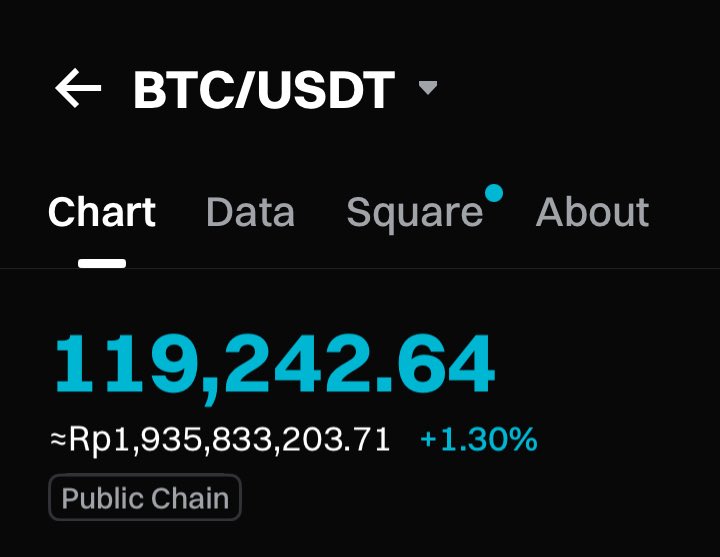Select the Rp1,935,833,203.71 converted value
The height and width of the screenshot is (557, 720).
(x=229, y=440)
